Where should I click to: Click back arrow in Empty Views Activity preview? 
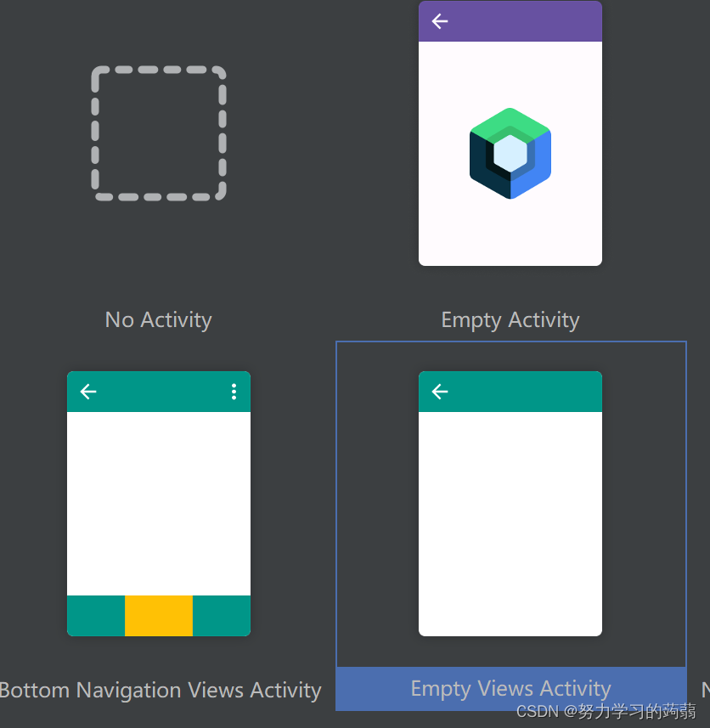(439, 392)
